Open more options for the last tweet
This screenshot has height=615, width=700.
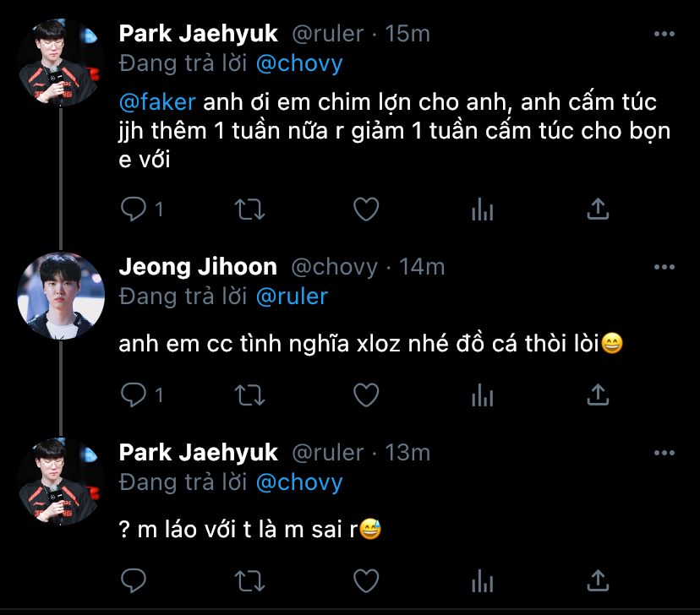665,453
